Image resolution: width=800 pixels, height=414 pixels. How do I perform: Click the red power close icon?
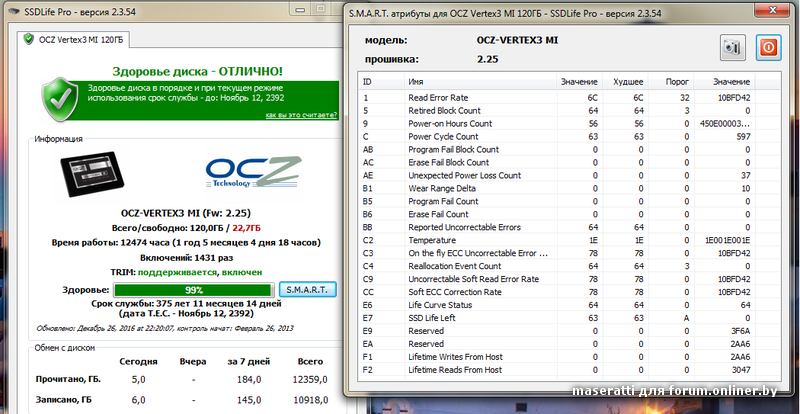[x=768, y=48]
